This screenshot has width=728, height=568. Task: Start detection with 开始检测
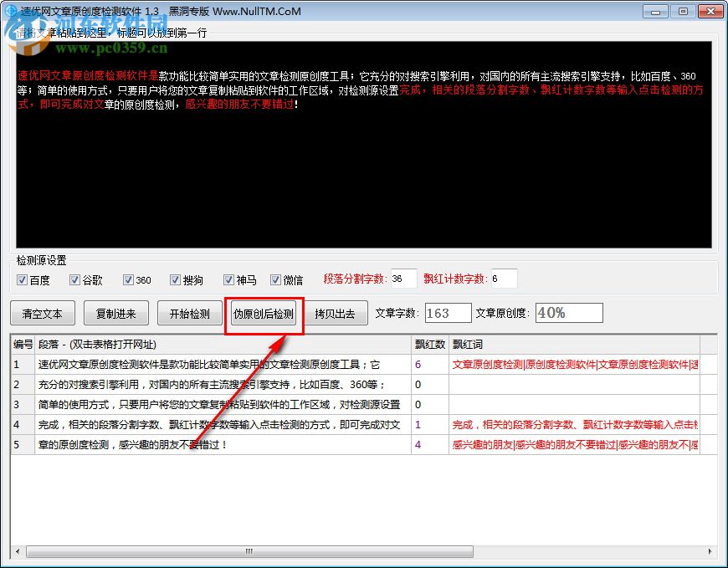pos(189,313)
